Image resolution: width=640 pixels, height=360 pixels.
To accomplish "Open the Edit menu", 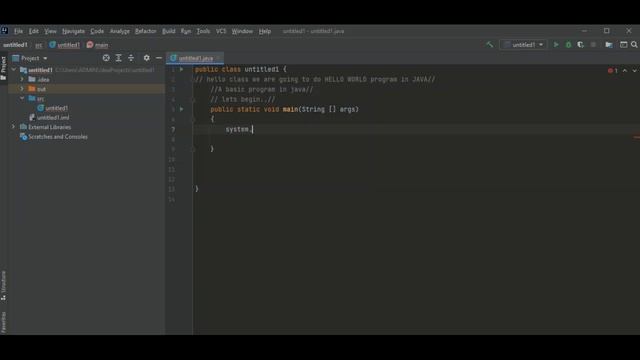I will click(x=33, y=31).
